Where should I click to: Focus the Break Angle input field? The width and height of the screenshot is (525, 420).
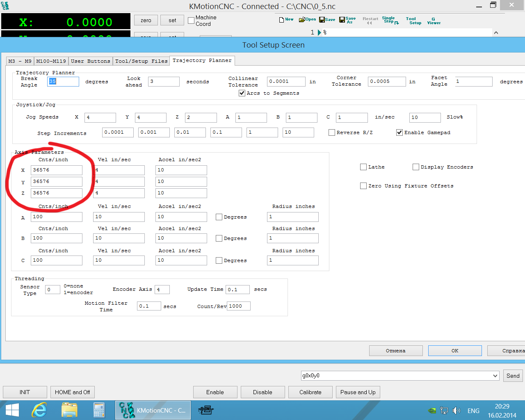(63, 82)
